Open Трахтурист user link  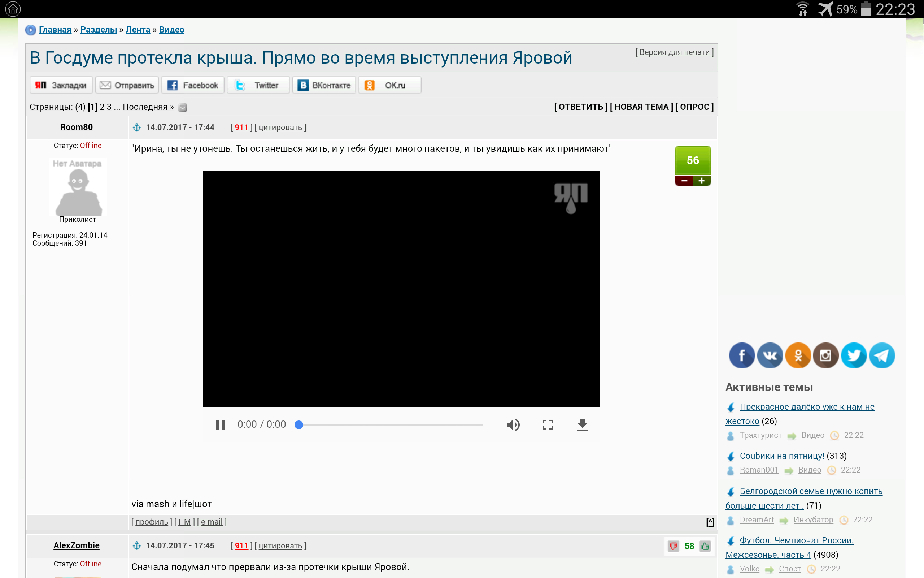pos(760,435)
